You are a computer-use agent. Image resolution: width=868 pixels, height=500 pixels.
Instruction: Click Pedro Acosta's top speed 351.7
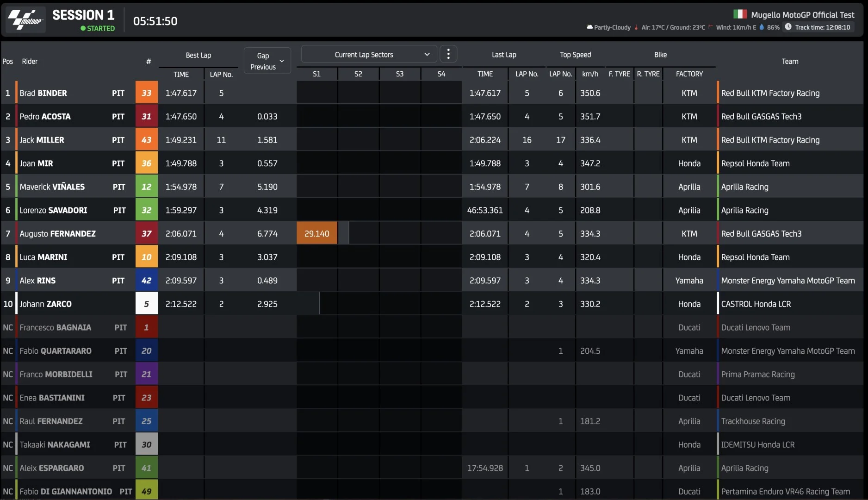(590, 117)
